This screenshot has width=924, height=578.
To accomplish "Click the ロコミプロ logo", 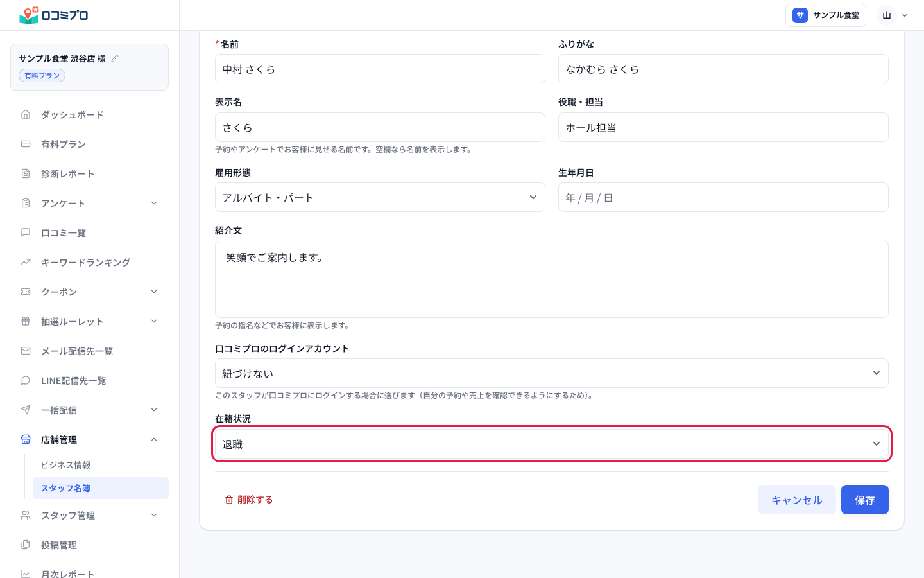I will [x=54, y=15].
